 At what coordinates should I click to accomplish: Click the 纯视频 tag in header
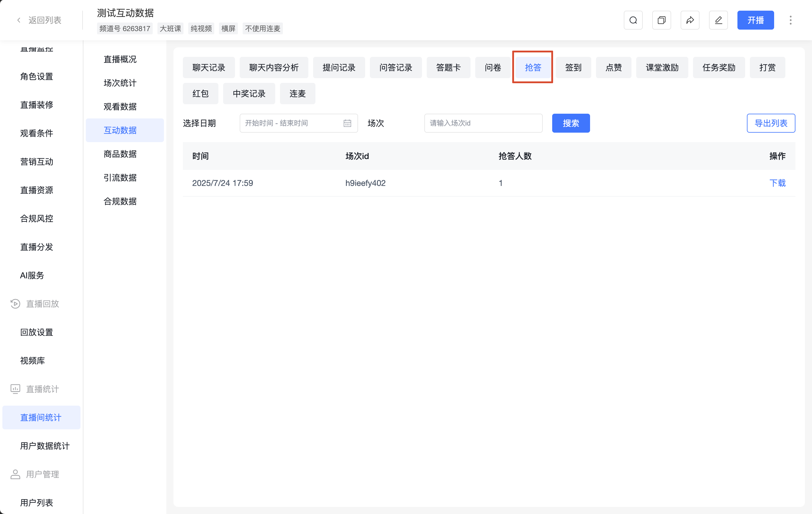click(201, 29)
